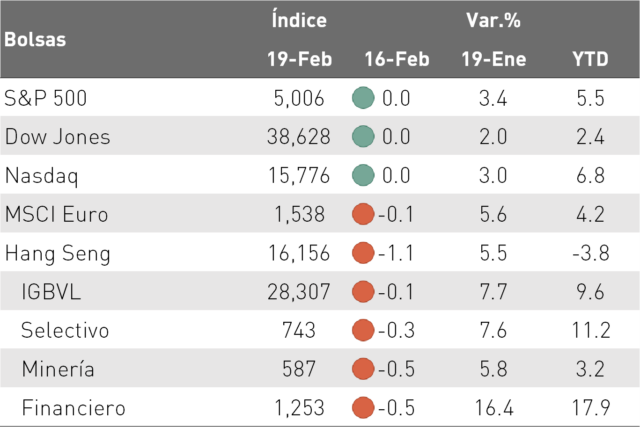Click the S&P 500 row label

tap(45, 98)
